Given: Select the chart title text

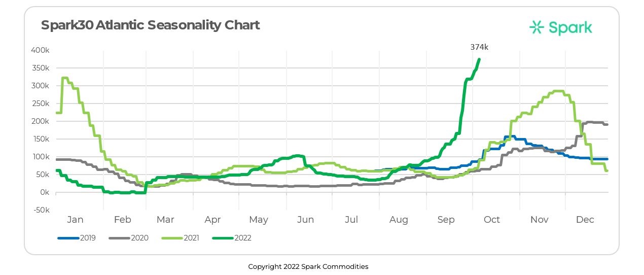Looking at the screenshot, I should [x=150, y=25].
